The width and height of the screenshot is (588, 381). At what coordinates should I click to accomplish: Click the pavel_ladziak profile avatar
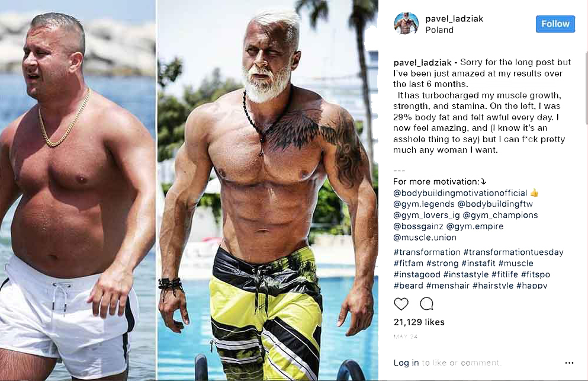point(406,23)
